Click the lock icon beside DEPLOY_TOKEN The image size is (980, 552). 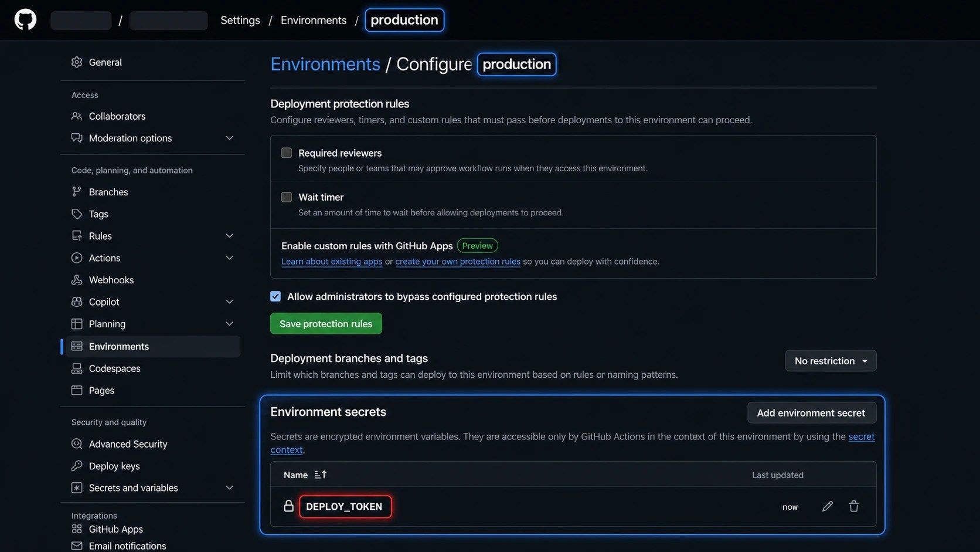click(x=288, y=506)
